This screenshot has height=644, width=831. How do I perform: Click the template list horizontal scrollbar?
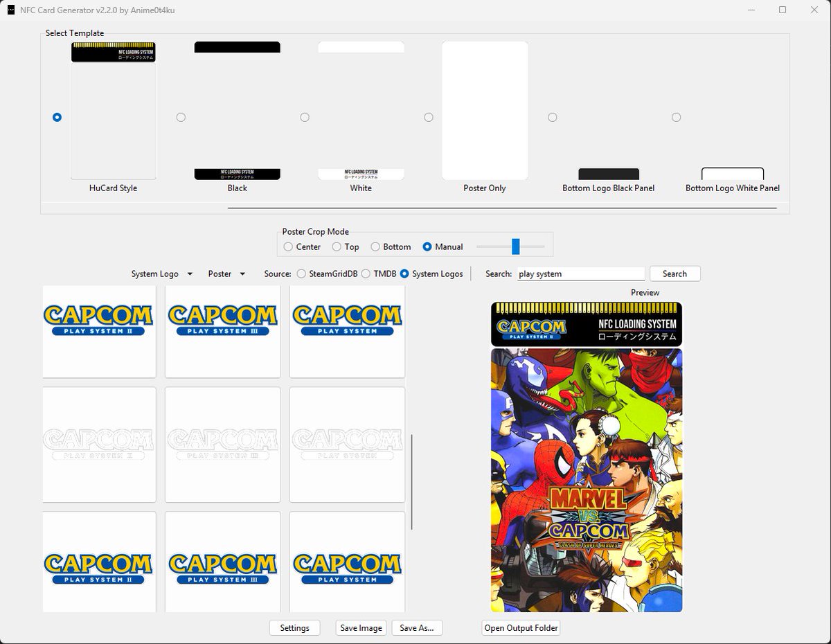click(x=502, y=207)
